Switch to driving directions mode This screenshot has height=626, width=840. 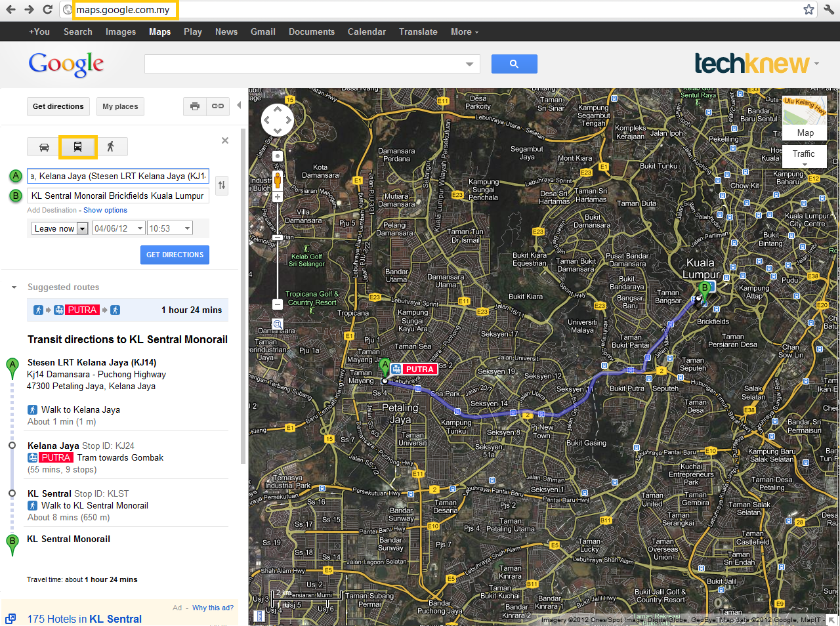coord(44,147)
